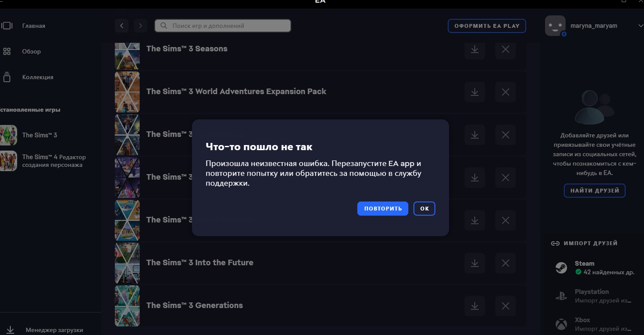The height and width of the screenshot is (335, 644).
Task: Click the Xbox logo icon
Action: [x=561, y=324]
